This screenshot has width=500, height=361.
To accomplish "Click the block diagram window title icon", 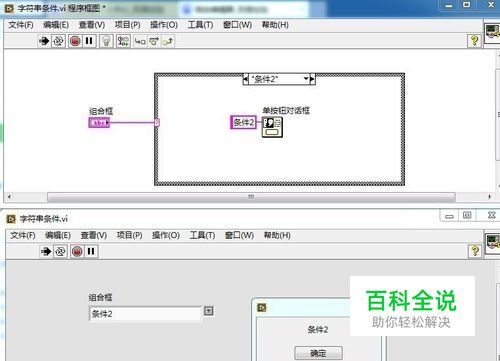I will tap(9, 8).
